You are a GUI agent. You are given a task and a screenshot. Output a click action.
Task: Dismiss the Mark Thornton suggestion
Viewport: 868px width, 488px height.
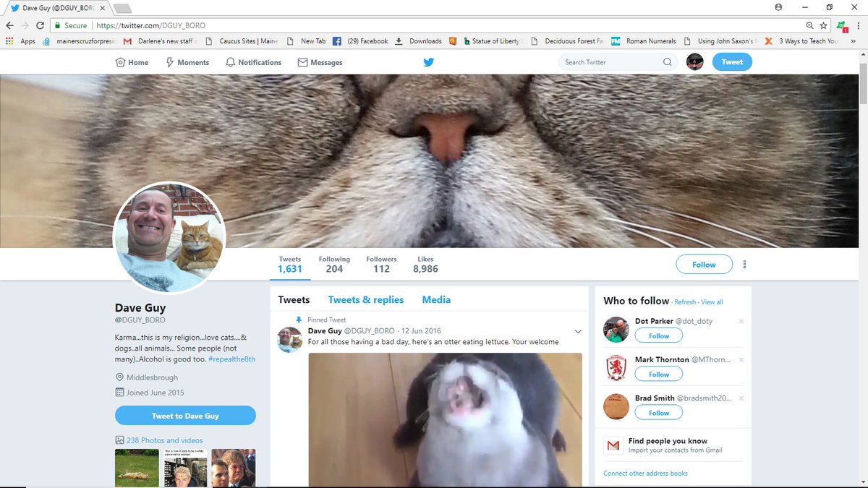pos(741,359)
